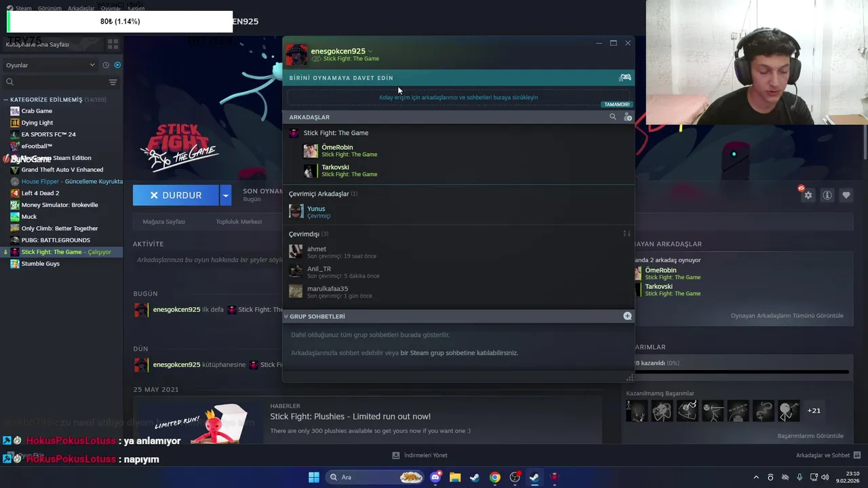Collapse the GRUP SOHBETLERİ section
The image size is (868, 488).
[x=285, y=317]
